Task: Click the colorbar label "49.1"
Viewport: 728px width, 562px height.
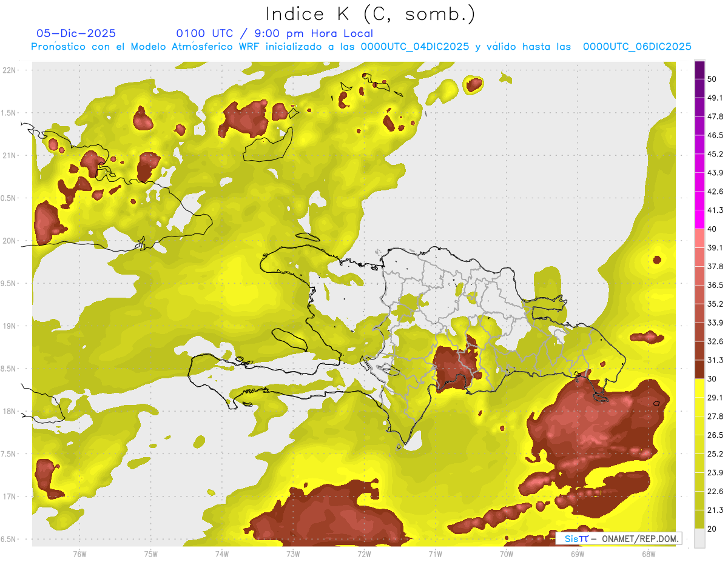Action: 715,98
